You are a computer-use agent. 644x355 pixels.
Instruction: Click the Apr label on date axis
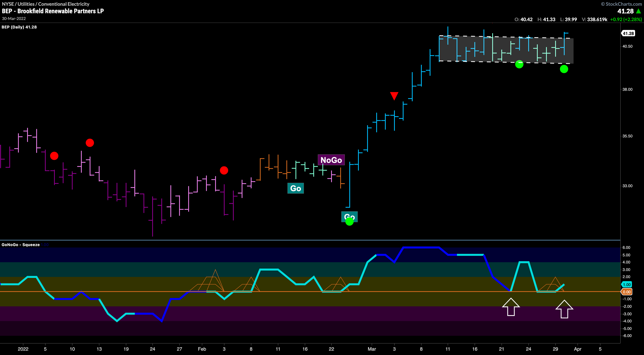[578, 349]
